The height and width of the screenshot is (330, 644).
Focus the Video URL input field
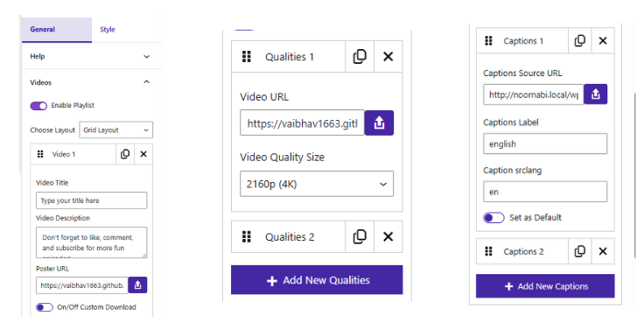point(302,123)
